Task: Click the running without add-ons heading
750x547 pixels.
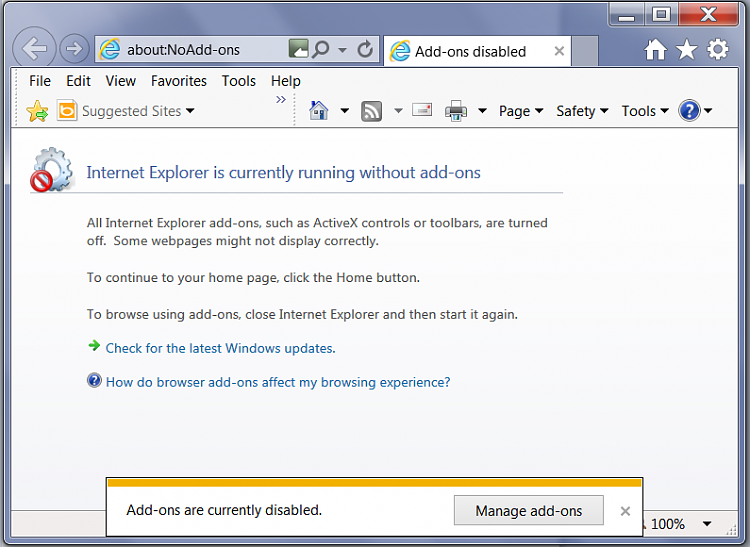Action: pos(284,173)
